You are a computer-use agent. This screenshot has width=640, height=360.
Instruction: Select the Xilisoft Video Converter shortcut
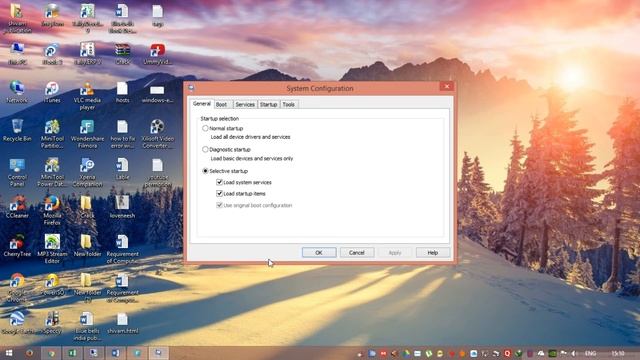[x=158, y=134]
